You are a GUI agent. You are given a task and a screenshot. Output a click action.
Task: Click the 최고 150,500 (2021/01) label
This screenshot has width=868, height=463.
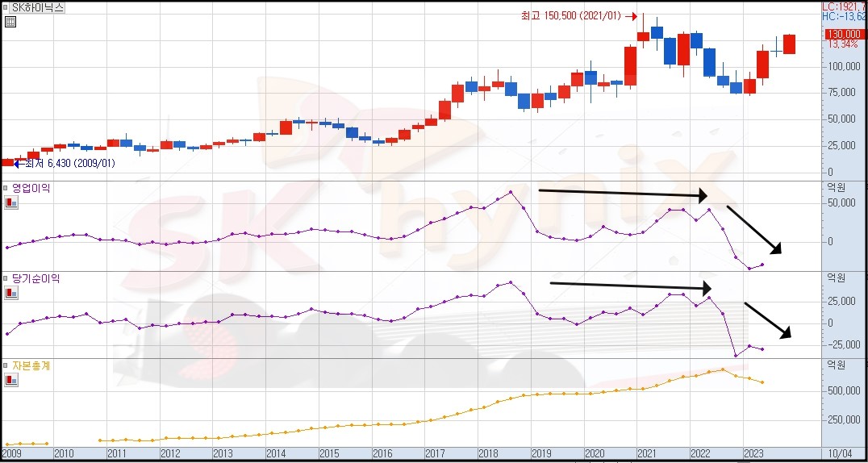(572, 16)
